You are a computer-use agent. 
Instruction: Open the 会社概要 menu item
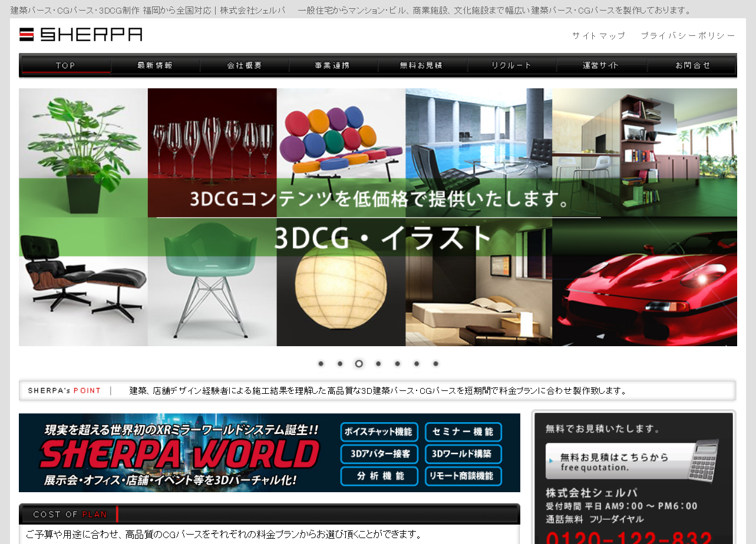click(x=245, y=65)
